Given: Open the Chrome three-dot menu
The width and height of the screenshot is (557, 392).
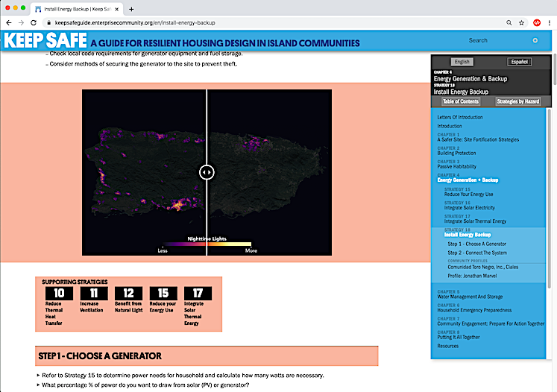Looking at the screenshot, I should coord(549,23).
